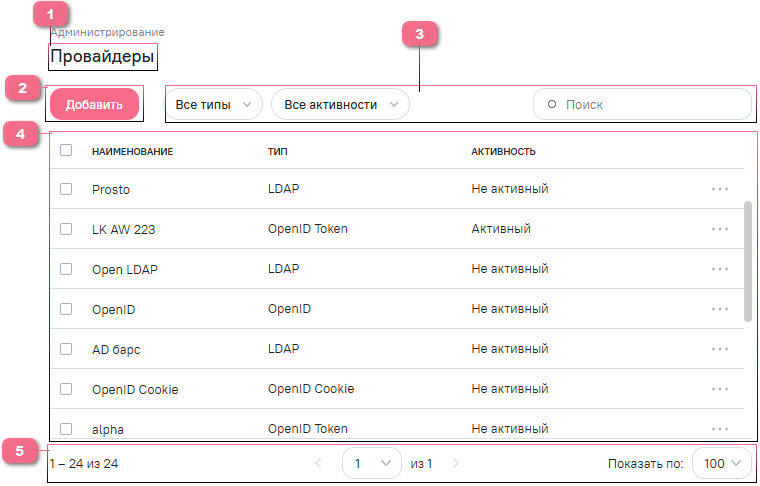Open the three-dot menu for Open LDAP
The height and width of the screenshot is (486, 760).
[x=720, y=269]
